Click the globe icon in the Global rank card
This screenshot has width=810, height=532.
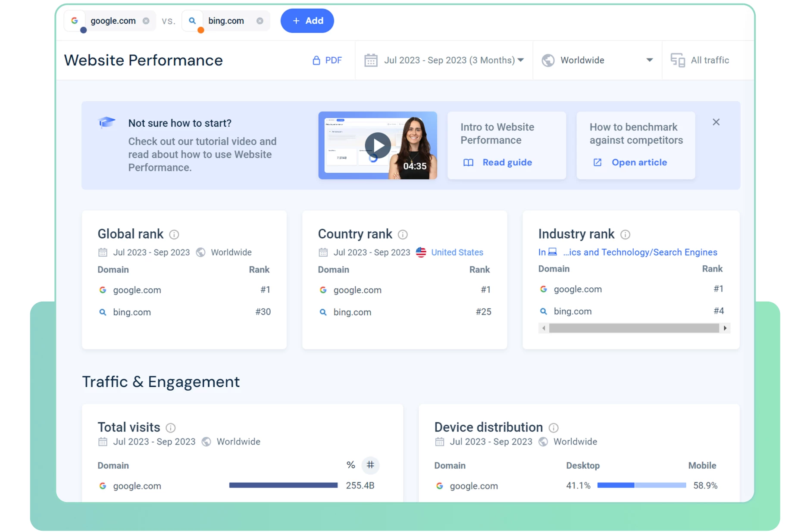tap(200, 252)
